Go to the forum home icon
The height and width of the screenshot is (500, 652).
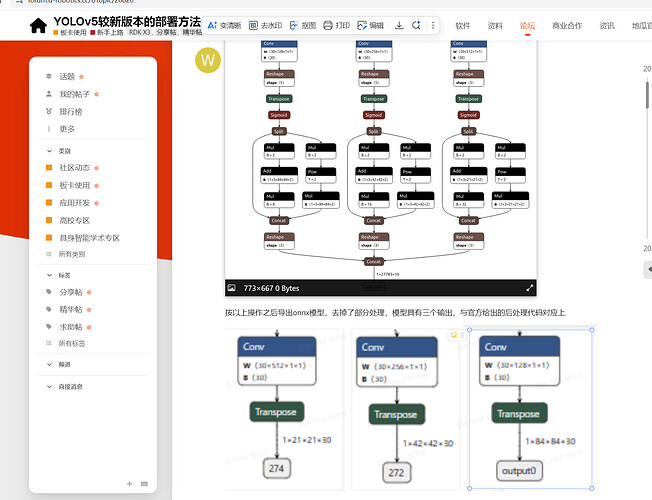[38, 26]
